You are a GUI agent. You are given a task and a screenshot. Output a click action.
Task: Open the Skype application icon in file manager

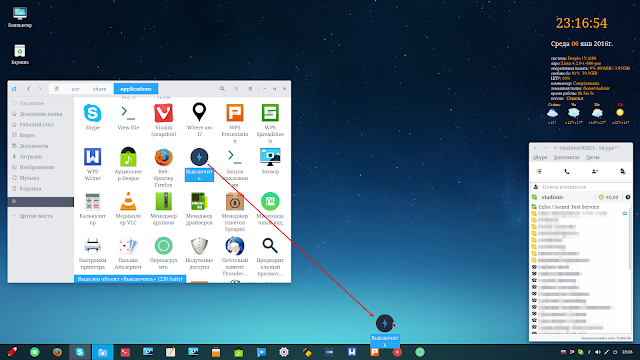93,113
